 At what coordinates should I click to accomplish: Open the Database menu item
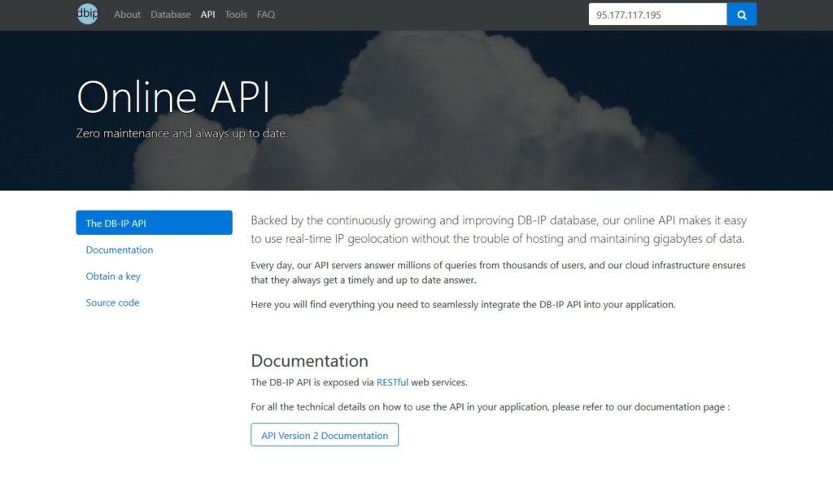tap(171, 15)
